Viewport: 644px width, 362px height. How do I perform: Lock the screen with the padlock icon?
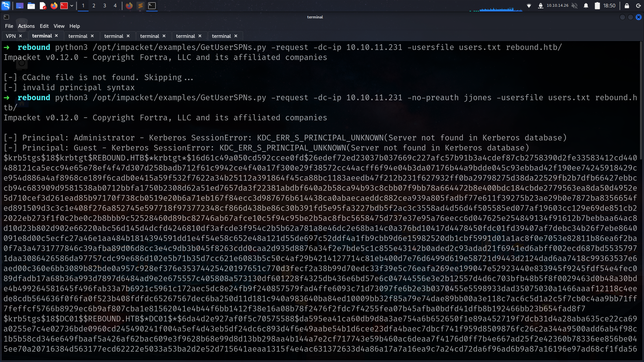pyautogui.click(x=627, y=6)
